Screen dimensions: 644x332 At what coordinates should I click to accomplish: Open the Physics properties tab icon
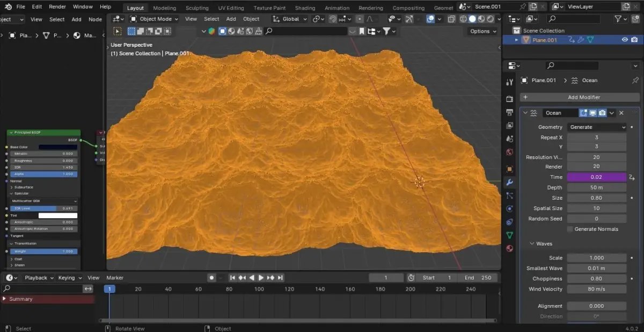click(510, 208)
